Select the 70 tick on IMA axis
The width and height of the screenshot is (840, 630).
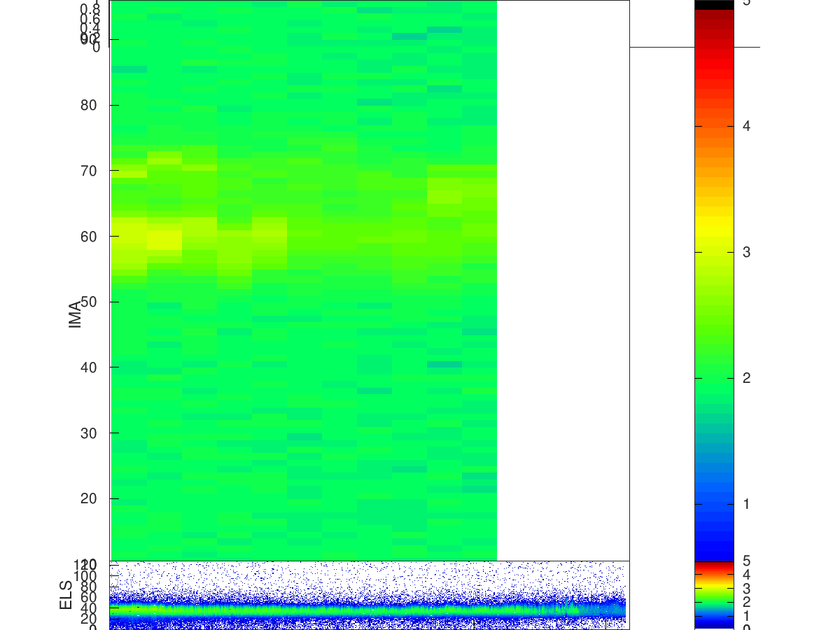[x=89, y=171]
